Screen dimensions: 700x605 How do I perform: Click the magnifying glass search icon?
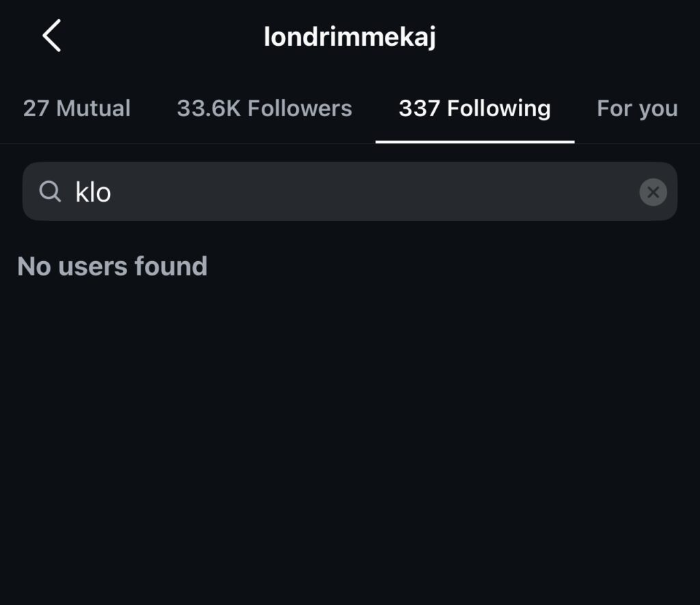pos(50,191)
